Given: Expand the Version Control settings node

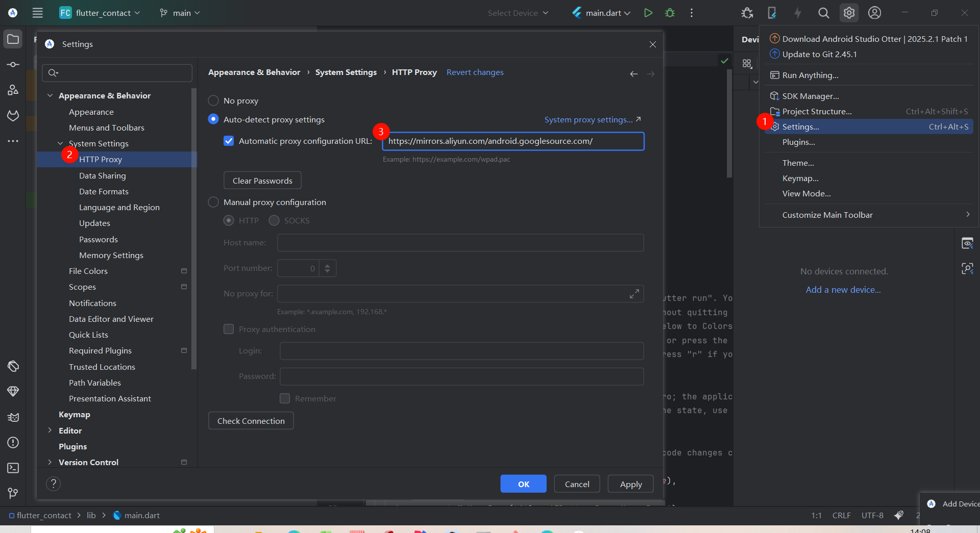Looking at the screenshot, I should click(50, 462).
